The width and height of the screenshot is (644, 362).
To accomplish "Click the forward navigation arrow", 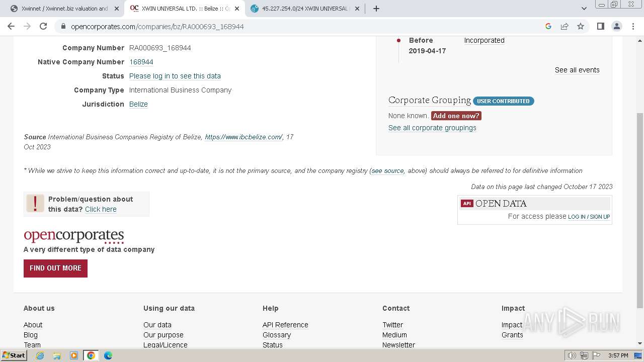I will tap(27, 26).
